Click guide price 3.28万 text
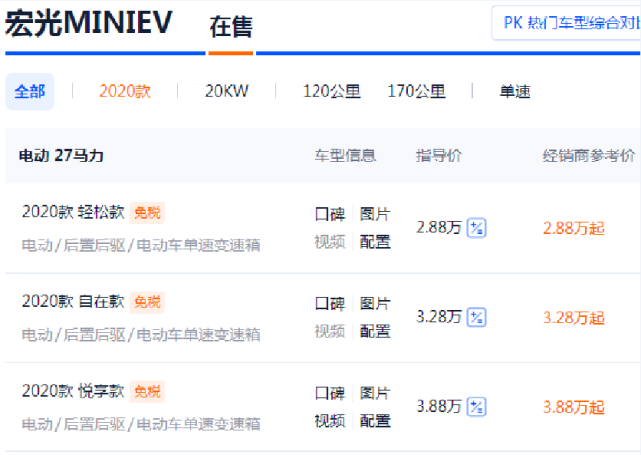 [439, 317]
